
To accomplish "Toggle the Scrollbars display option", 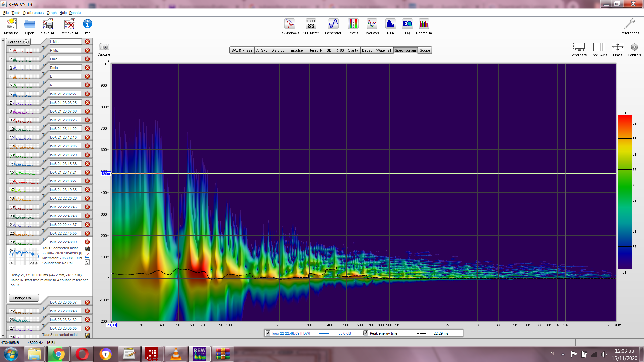I will 578,47.
